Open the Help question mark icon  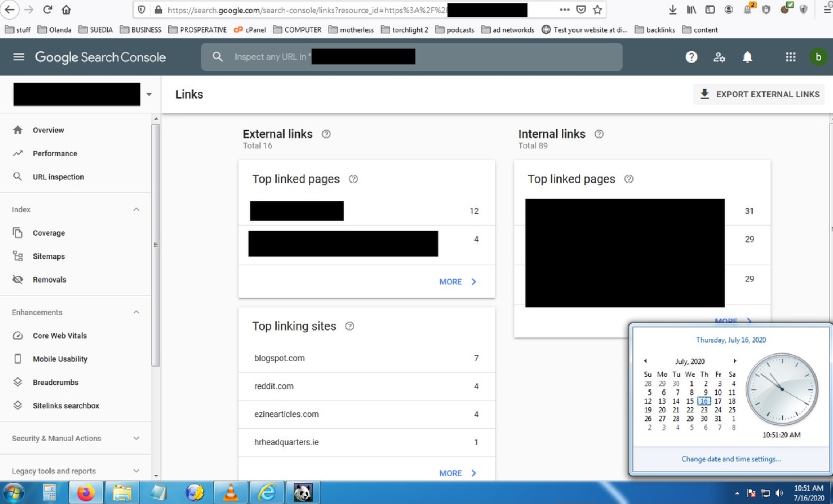coord(691,57)
